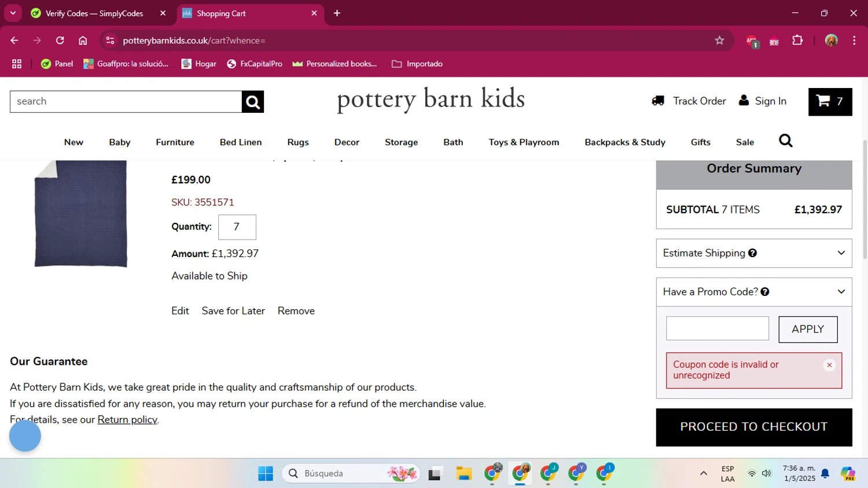Open the tab search dropdown arrow

point(13,13)
